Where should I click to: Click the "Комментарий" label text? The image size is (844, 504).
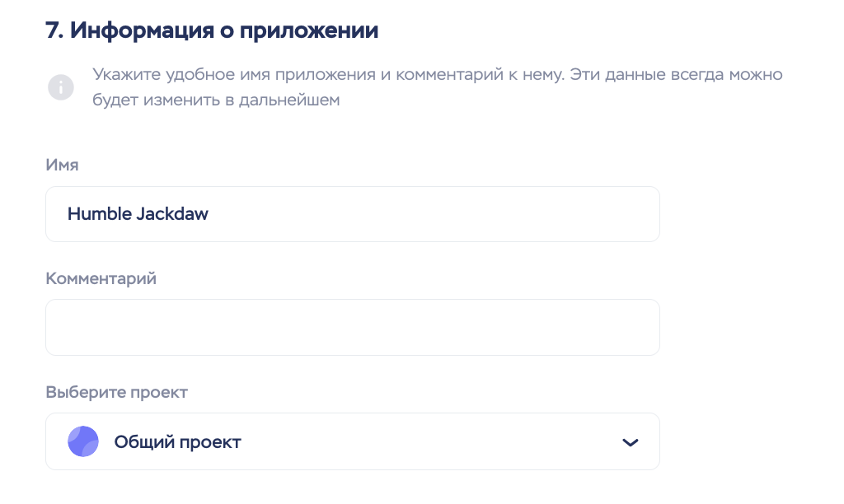[x=101, y=278]
